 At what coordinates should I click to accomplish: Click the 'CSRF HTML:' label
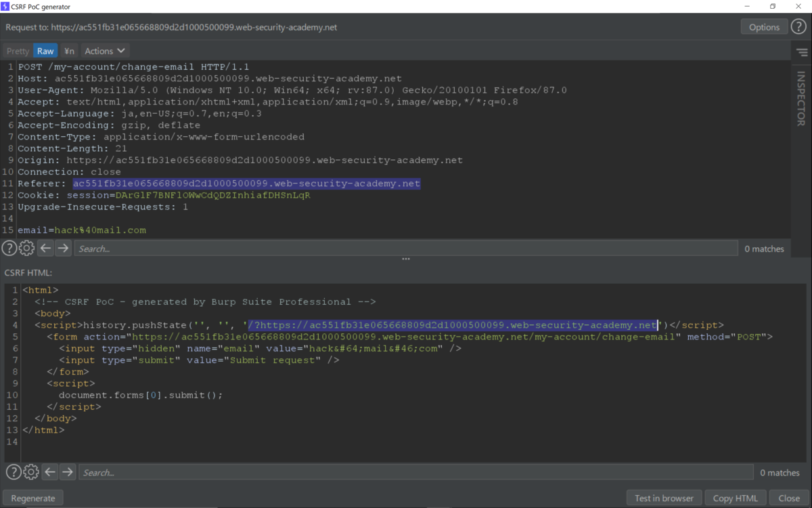28,272
